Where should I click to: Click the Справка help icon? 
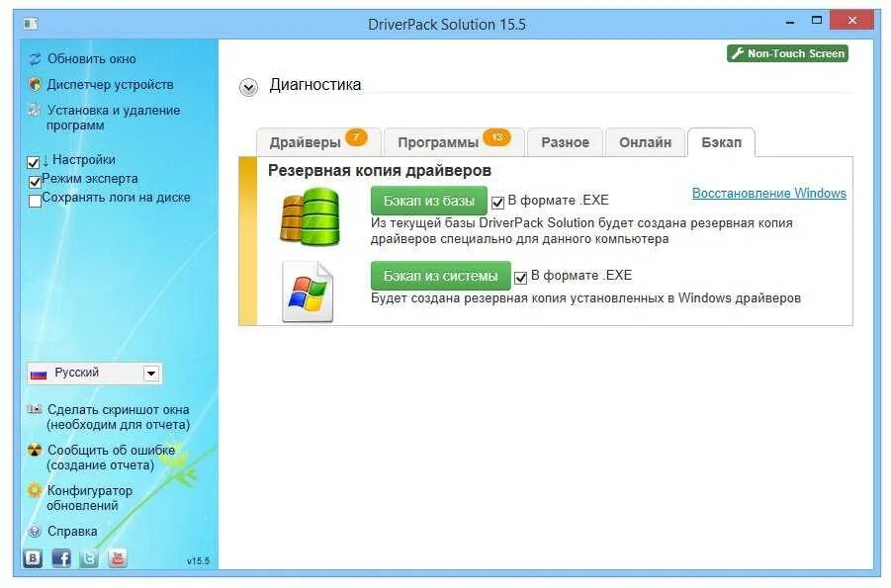[35, 532]
